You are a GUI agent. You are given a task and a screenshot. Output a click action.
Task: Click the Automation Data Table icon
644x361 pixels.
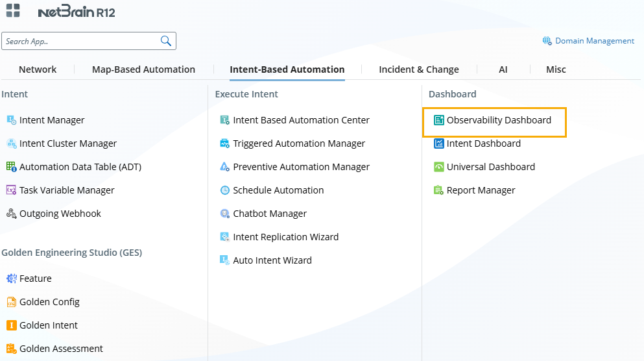[11, 167]
